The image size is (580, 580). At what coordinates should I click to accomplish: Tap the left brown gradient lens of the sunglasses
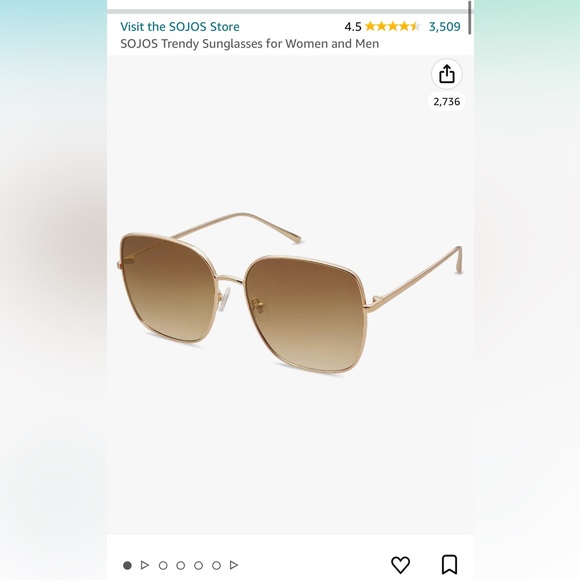pyautogui.click(x=168, y=287)
